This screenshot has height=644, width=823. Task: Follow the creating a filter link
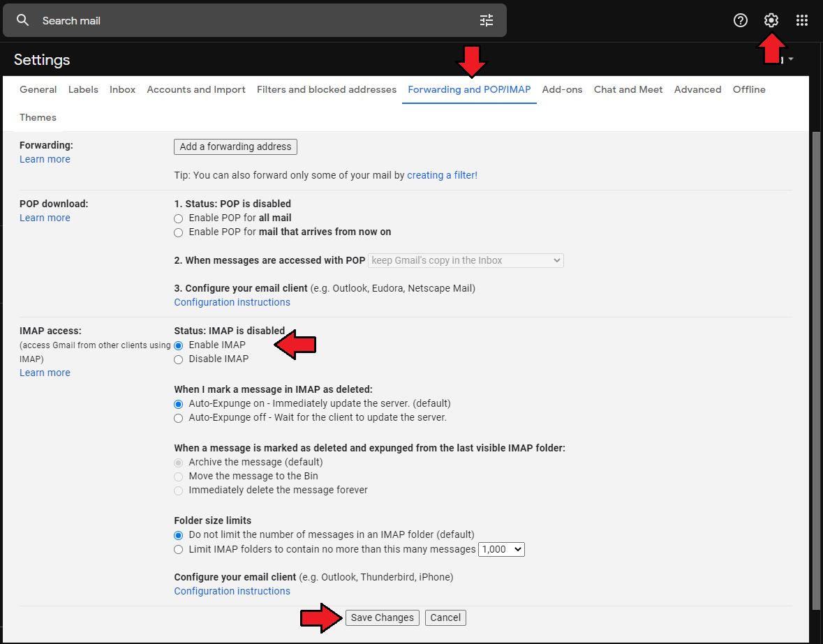coord(442,175)
